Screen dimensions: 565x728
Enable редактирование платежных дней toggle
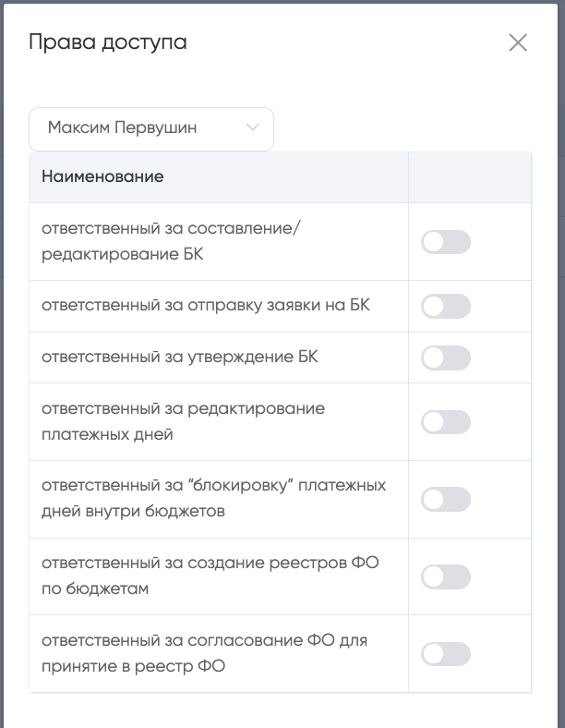(x=446, y=422)
